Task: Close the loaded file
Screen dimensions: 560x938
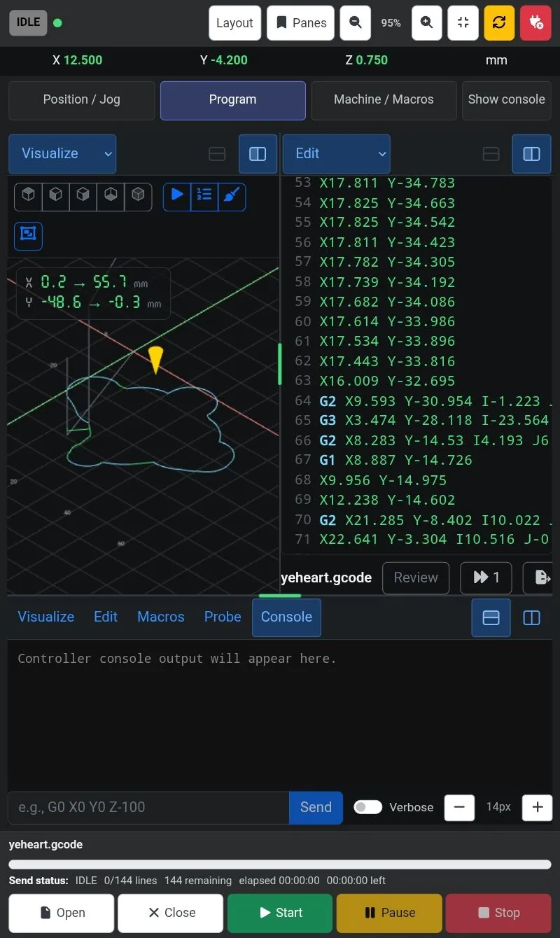Action: [x=171, y=913]
